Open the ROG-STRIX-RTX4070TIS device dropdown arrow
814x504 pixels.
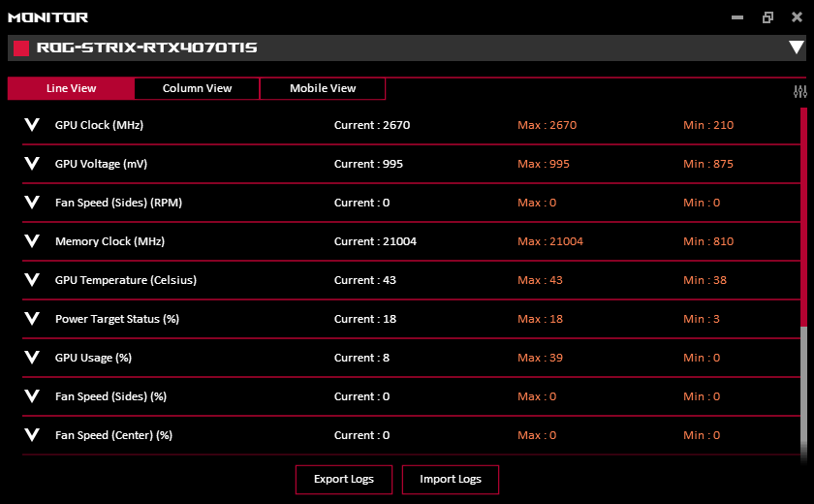point(797,47)
